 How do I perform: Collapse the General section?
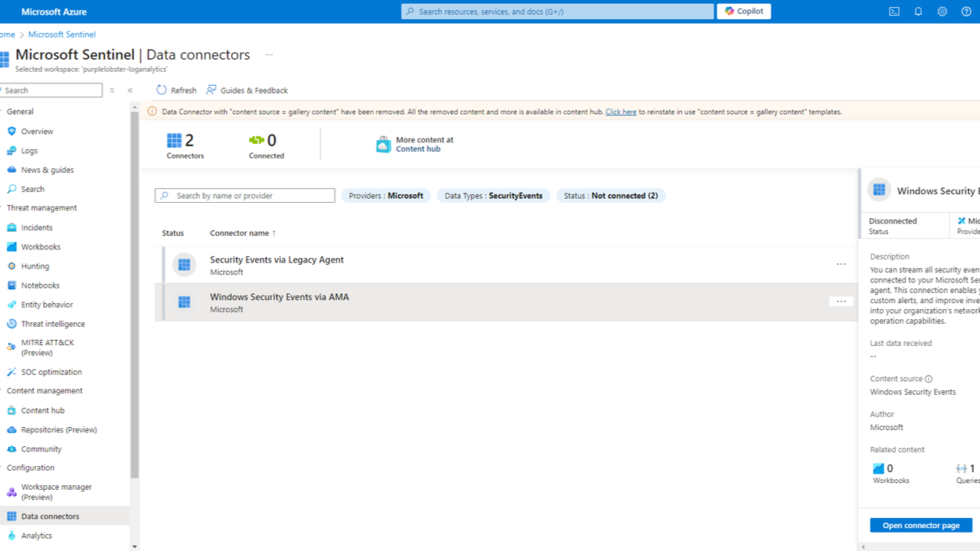point(20,112)
